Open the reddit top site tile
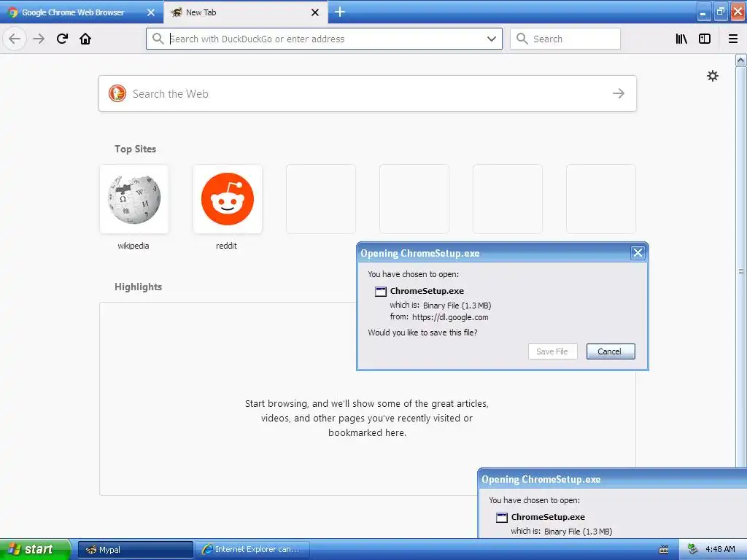 click(x=228, y=199)
